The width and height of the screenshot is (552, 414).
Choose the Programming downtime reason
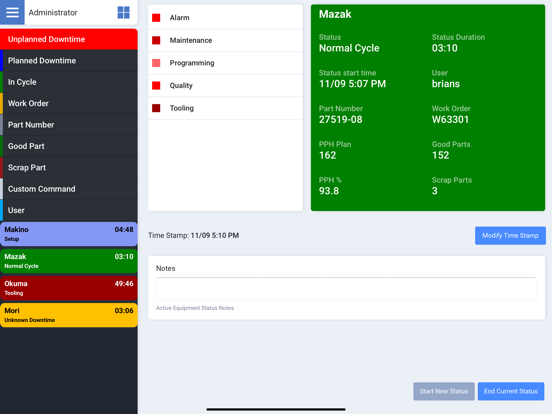225,63
